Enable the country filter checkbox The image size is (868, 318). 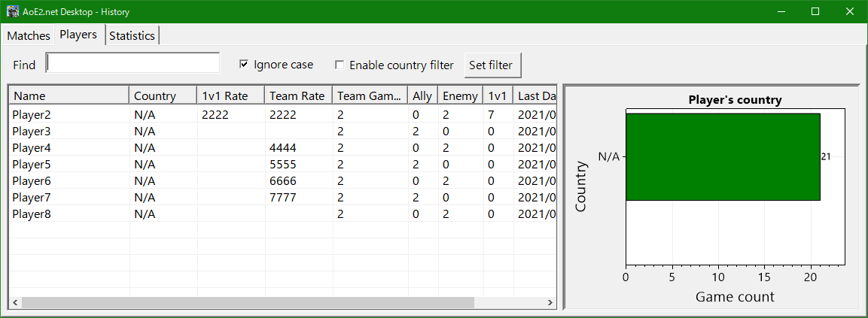(340, 65)
